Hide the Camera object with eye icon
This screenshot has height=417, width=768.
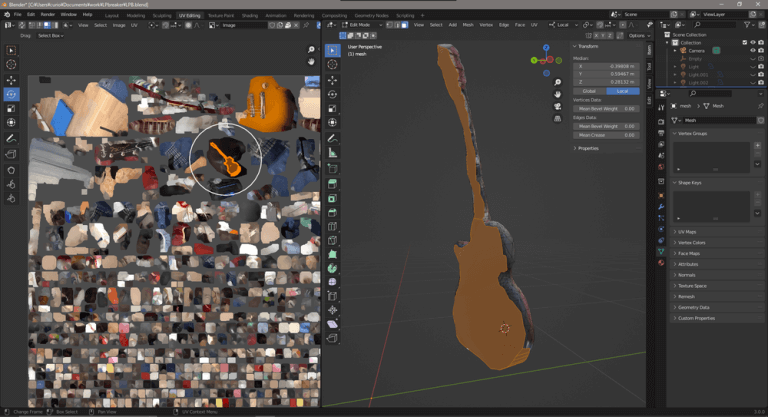coord(753,50)
